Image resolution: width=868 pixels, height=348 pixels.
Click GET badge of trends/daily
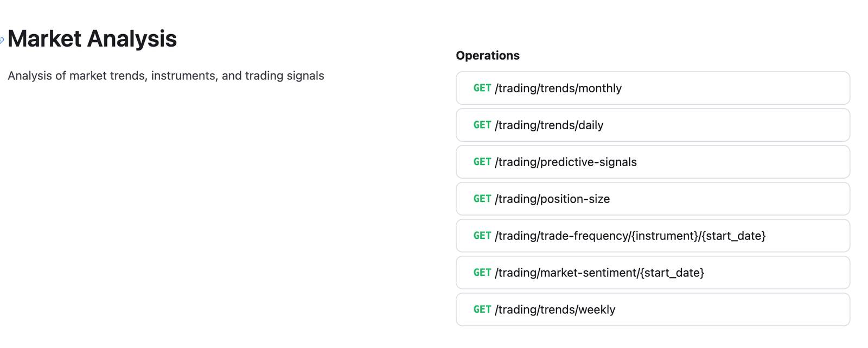(482, 125)
